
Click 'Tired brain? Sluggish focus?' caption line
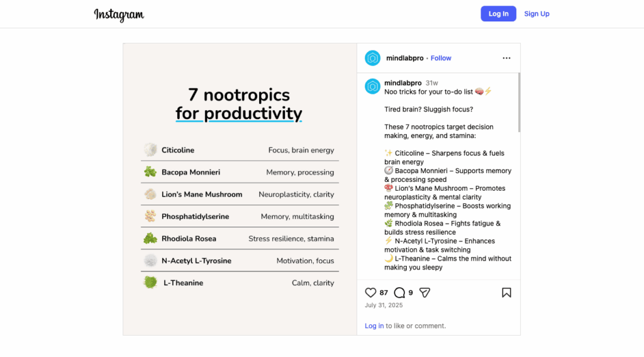click(x=429, y=110)
